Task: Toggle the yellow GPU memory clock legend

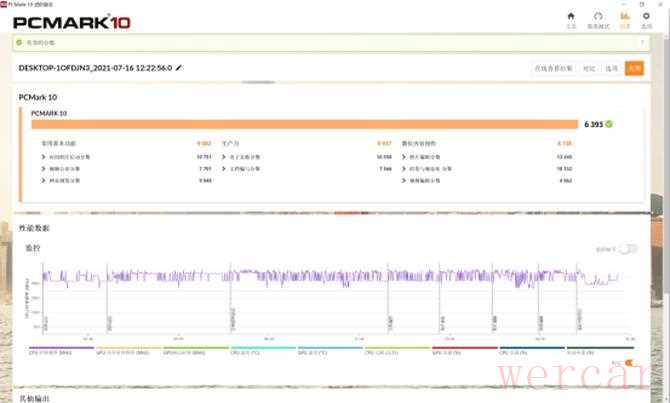Action: click(128, 350)
